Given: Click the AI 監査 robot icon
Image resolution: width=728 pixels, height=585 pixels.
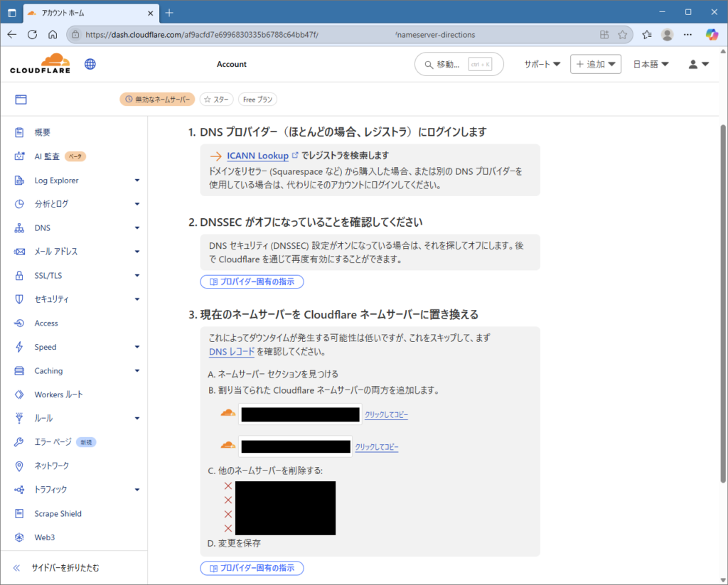Looking at the screenshot, I should click(19, 156).
